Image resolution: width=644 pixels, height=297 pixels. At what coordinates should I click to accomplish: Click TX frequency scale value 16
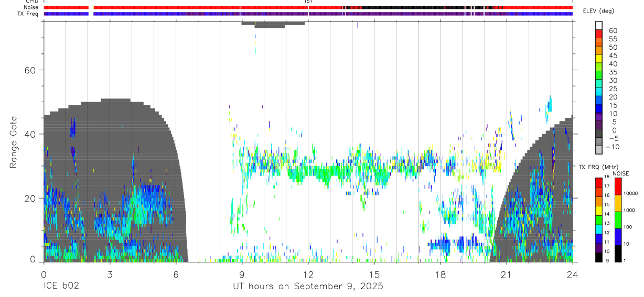(x=606, y=195)
